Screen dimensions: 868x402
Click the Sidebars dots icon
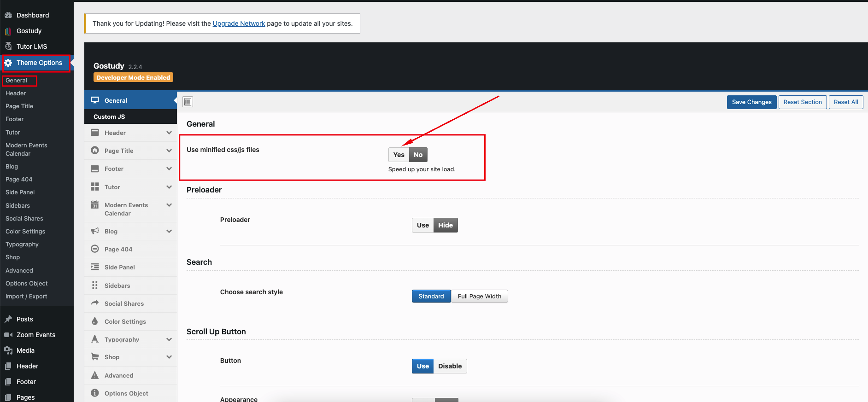(95, 285)
